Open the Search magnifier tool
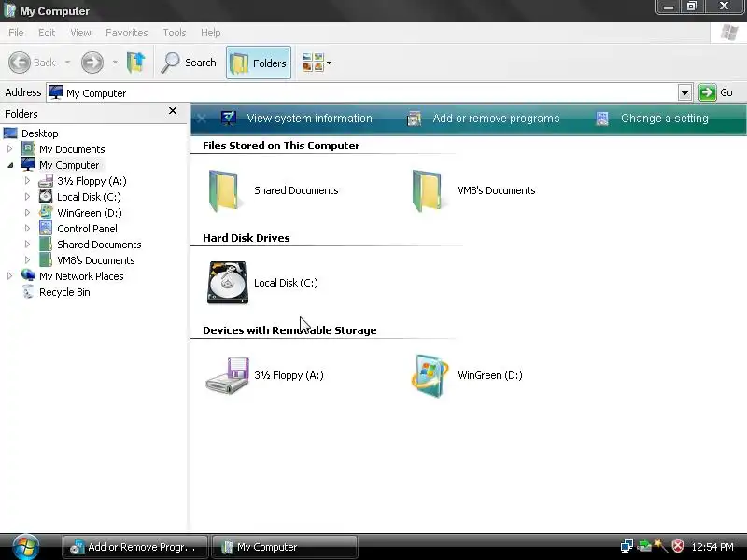The height and width of the screenshot is (560, 747). click(189, 63)
